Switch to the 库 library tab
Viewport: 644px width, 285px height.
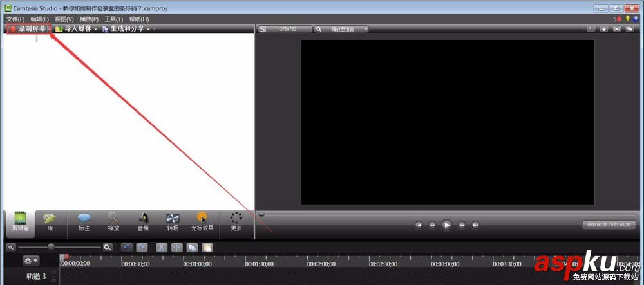(x=50, y=222)
